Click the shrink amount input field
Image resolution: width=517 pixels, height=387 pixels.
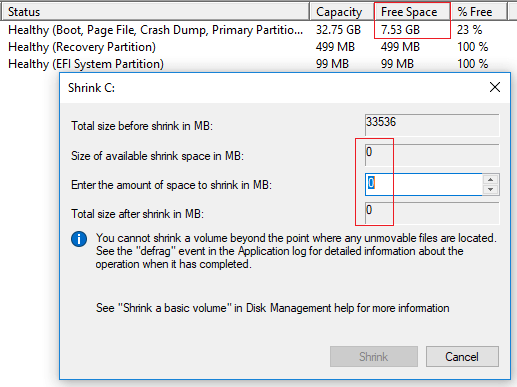pyautogui.click(x=424, y=184)
